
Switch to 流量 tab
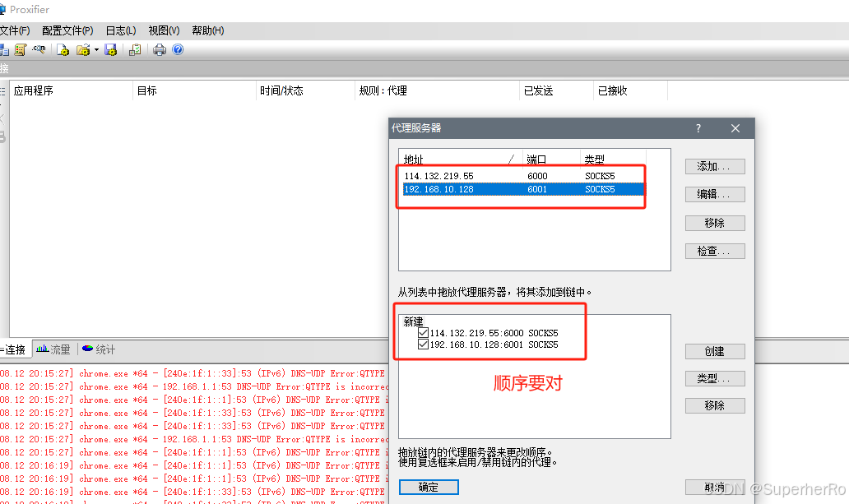(53, 349)
